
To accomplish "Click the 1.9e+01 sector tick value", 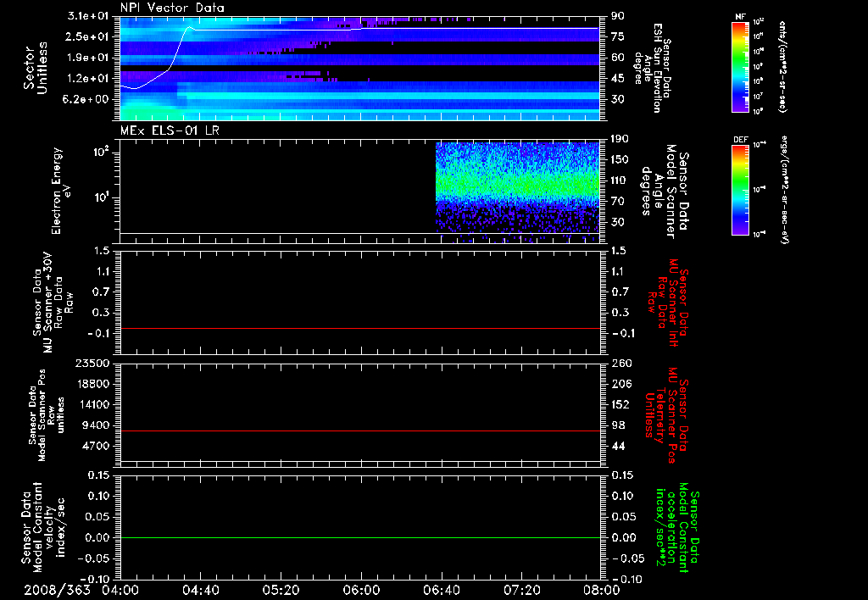I will (87, 58).
